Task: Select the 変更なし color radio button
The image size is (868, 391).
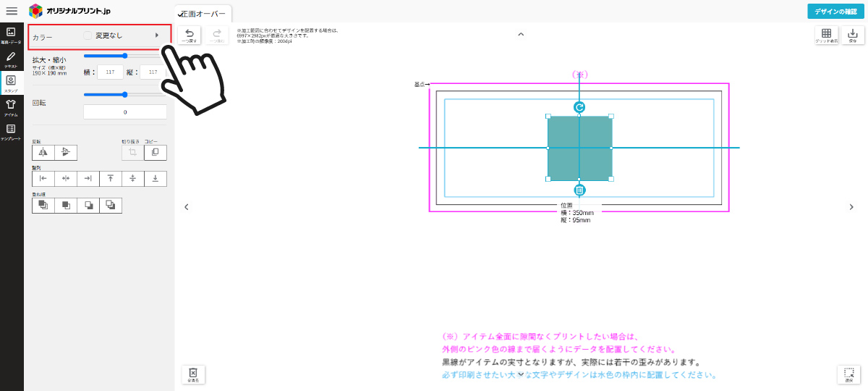Action: tap(88, 35)
